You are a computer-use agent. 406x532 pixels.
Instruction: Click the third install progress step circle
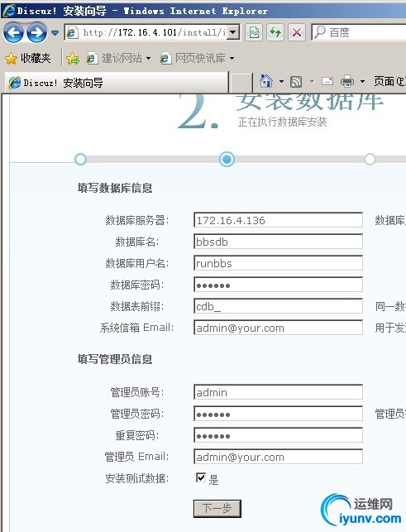[x=370, y=159]
